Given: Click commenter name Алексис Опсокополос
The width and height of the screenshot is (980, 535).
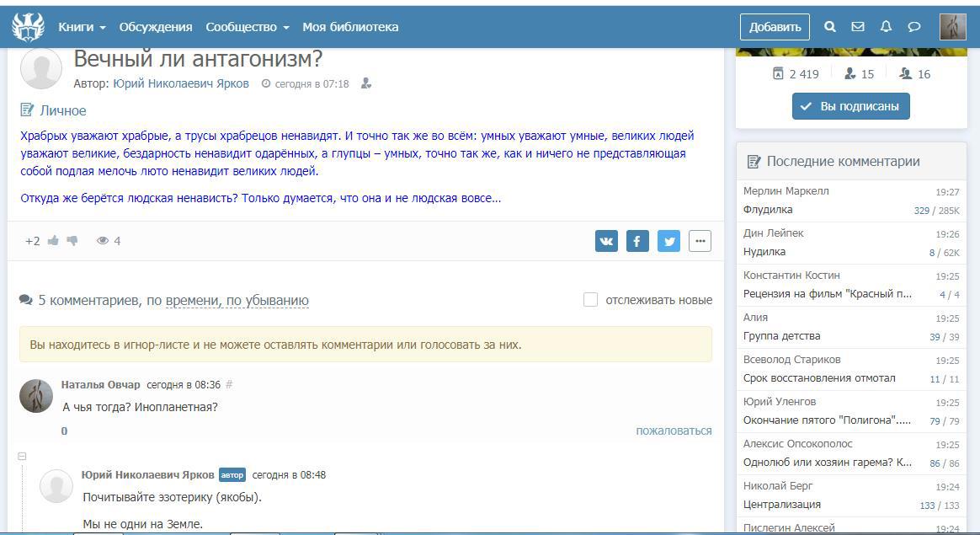Looking at the screenshot, I should coord(797,444).
